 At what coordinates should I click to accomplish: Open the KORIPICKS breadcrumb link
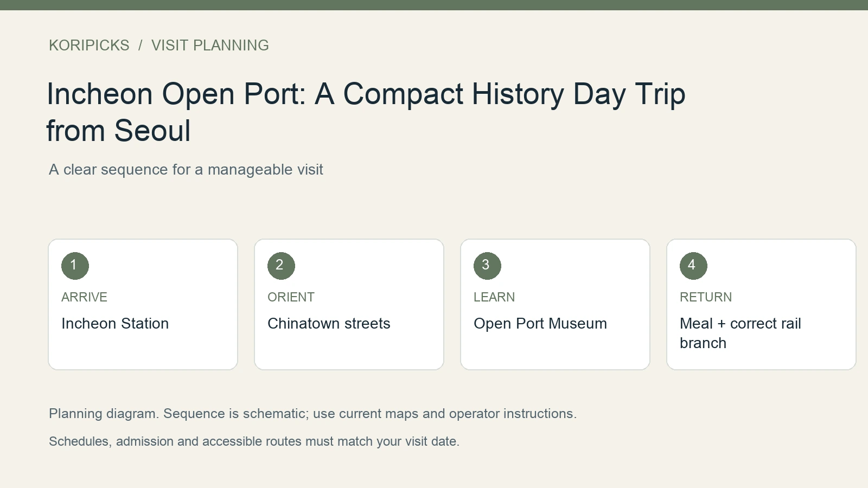(x=89, y=45)
